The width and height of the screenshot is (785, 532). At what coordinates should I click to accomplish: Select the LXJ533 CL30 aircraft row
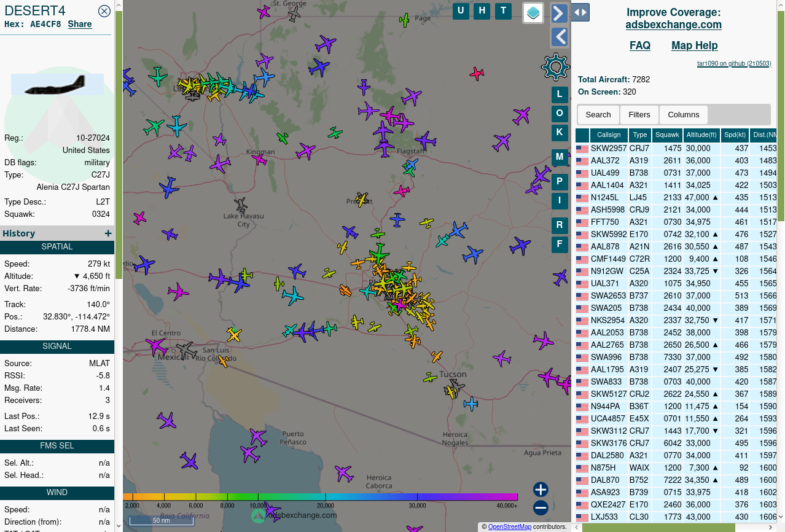[676, 517]
